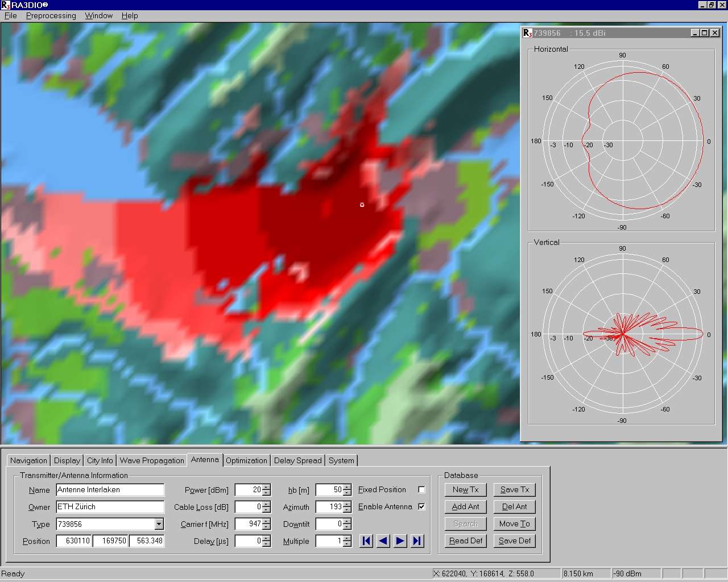The width and height of the screenshot is (728, 582).
Task: Uncheck the Enable Antenna checkbox
Action: coord(421,506)
